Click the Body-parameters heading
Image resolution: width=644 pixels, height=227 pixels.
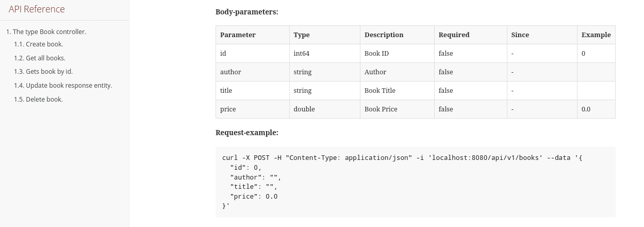point(246,12)
